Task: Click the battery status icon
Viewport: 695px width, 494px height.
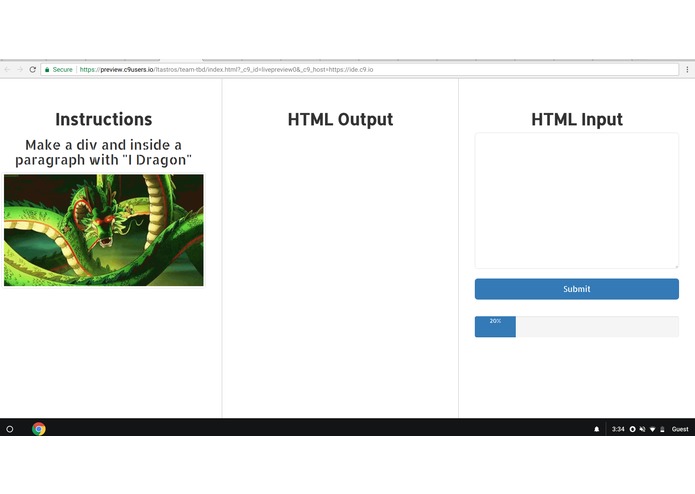Action: pos(662,429)
